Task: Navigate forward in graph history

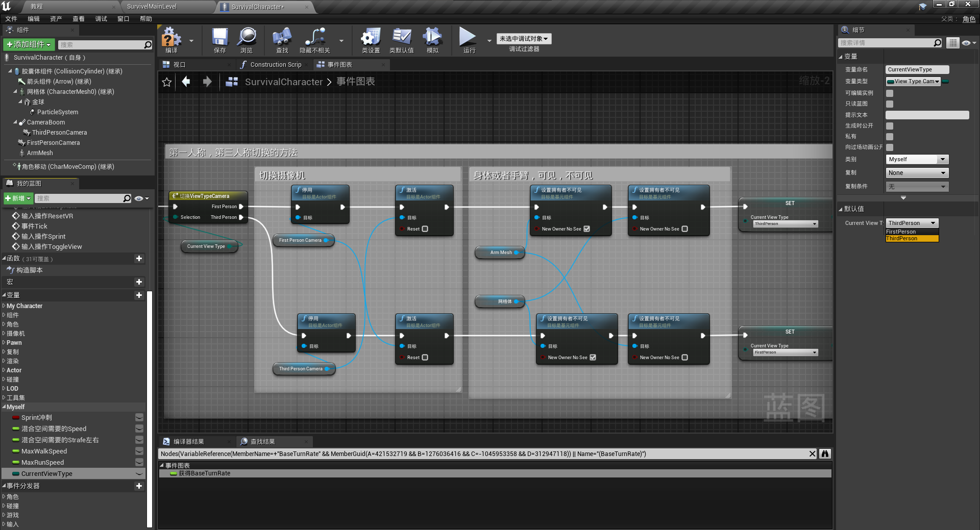Action: click(207, 82)
